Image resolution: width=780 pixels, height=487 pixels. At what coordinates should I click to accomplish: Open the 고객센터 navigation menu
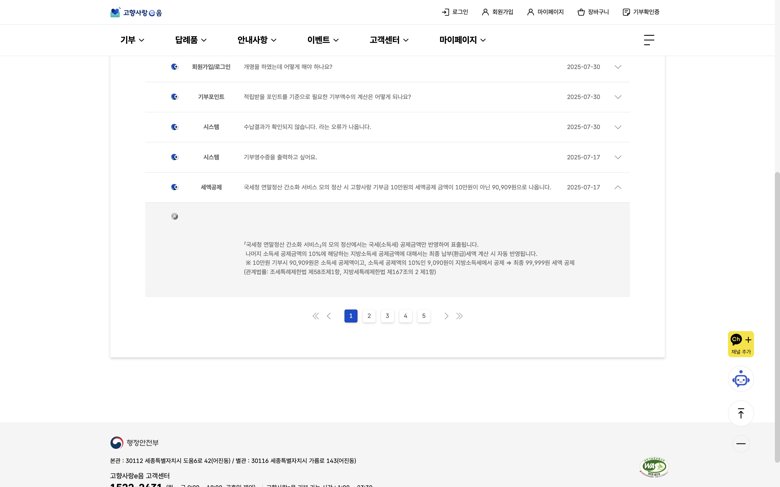389,40
